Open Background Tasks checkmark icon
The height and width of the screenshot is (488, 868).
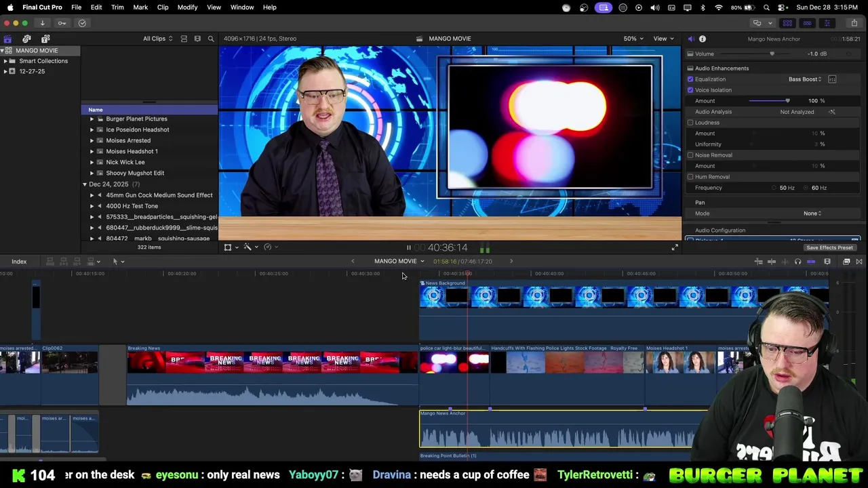pyautogui.click(x=82, y=23)
